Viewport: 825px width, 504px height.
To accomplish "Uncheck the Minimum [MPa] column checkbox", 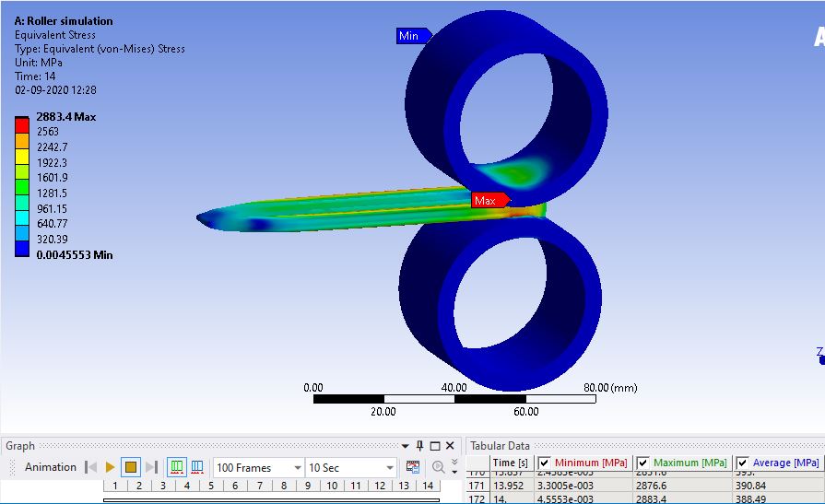I will point(545,463).
